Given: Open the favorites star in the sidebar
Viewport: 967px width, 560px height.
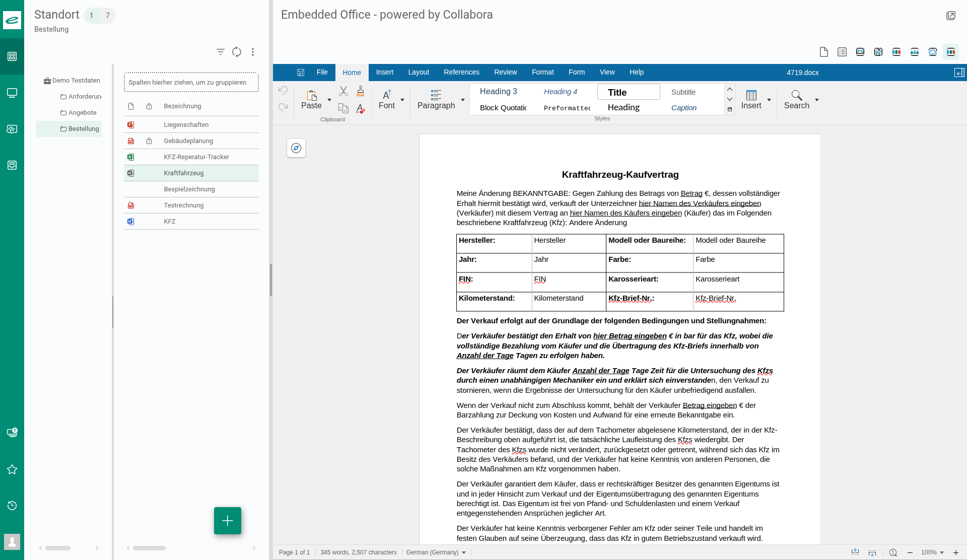Looking at the screenshot, I should [12, 469].
